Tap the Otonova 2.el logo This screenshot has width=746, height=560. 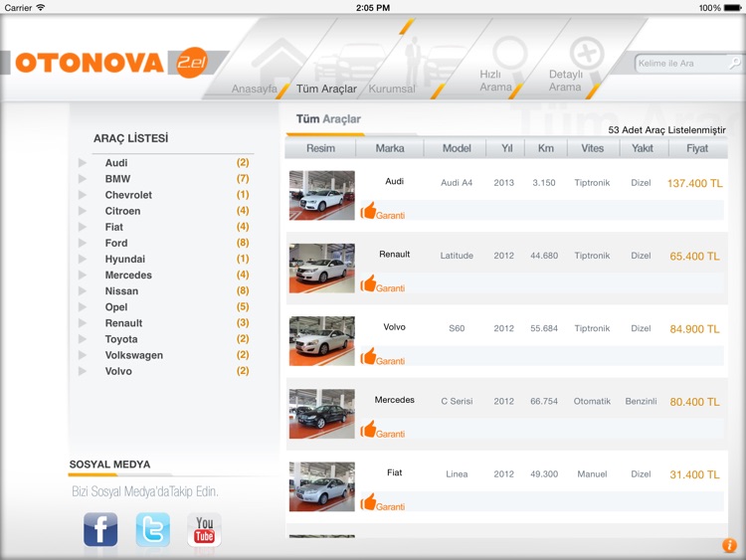111,63
